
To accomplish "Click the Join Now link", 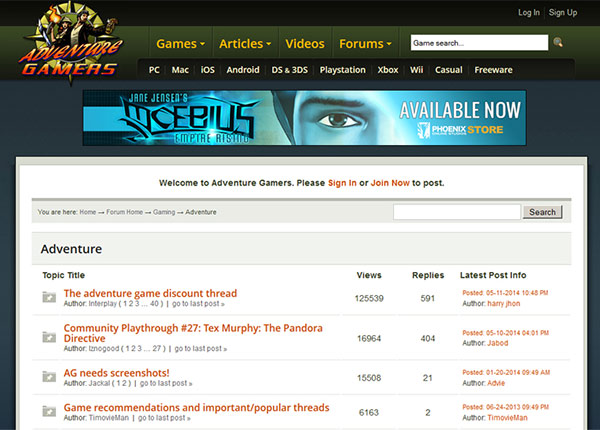I will point(390,183).
